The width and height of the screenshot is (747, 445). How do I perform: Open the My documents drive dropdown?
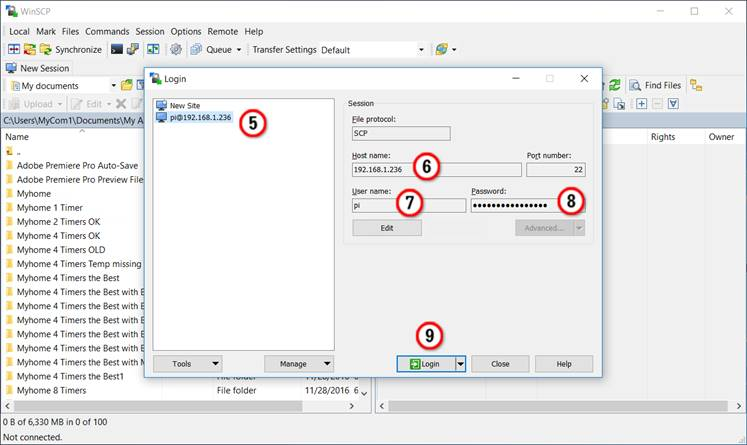pyautogui.click(x=113, y=86)
